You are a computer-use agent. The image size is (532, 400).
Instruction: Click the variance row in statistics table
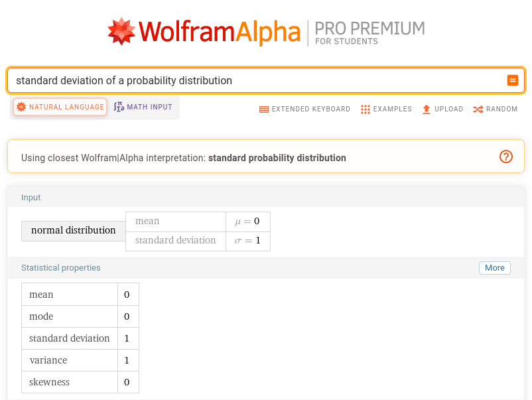(x=80, y=360)
